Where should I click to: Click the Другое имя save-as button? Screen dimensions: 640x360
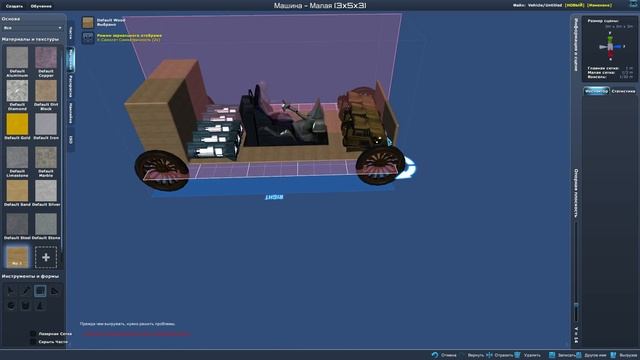(592, 355)
